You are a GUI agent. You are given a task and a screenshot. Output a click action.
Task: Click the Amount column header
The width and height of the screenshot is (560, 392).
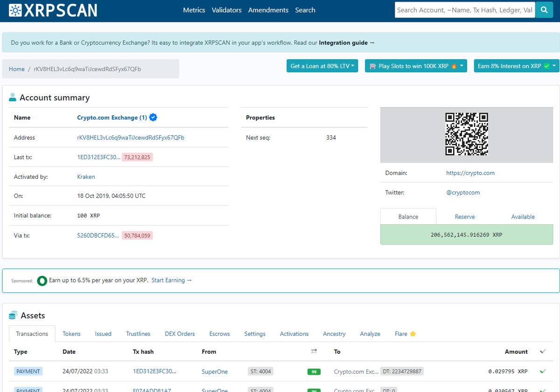[x=516, y=351]
